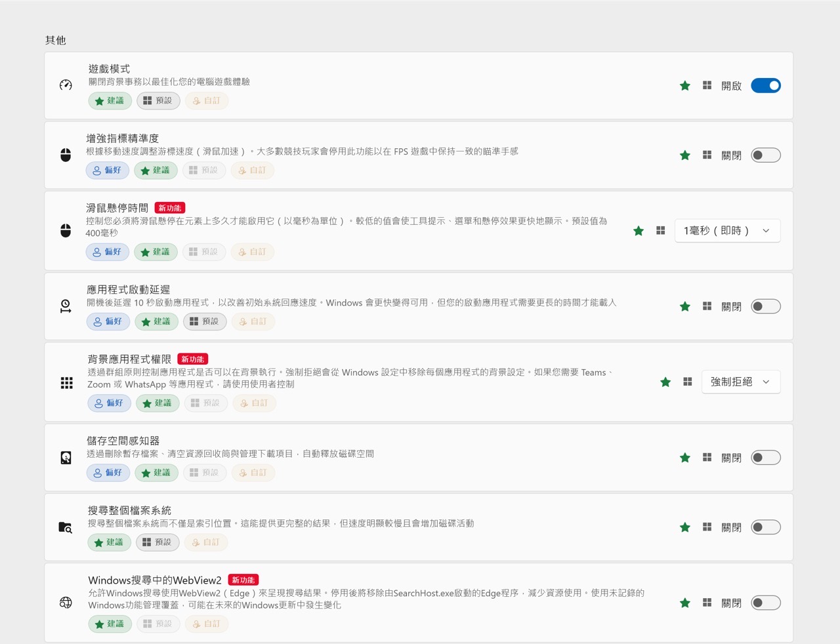This screenshot has height=644, width=840.
Task: Toggle the 遊戲模式 switch off
Action: pyautogui.click(x=766, y=85)
